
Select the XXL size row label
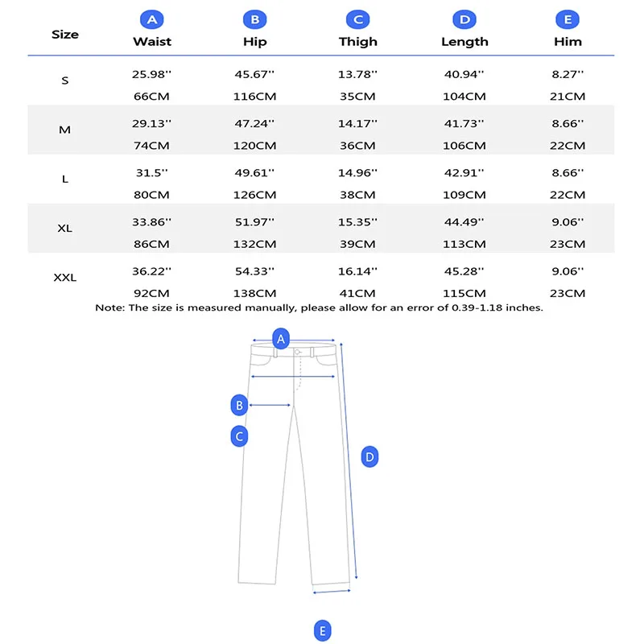click(x=65, y=277)
